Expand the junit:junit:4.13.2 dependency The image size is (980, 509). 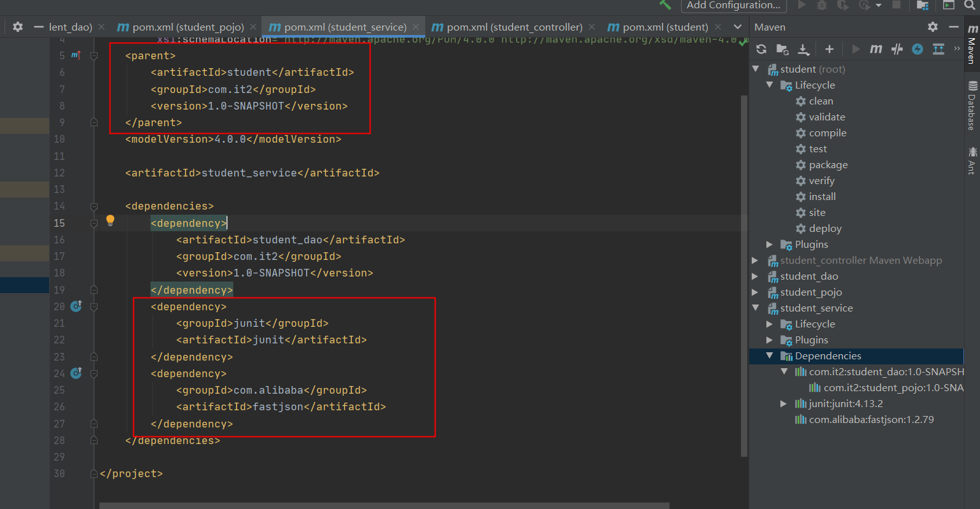(784, 404)
